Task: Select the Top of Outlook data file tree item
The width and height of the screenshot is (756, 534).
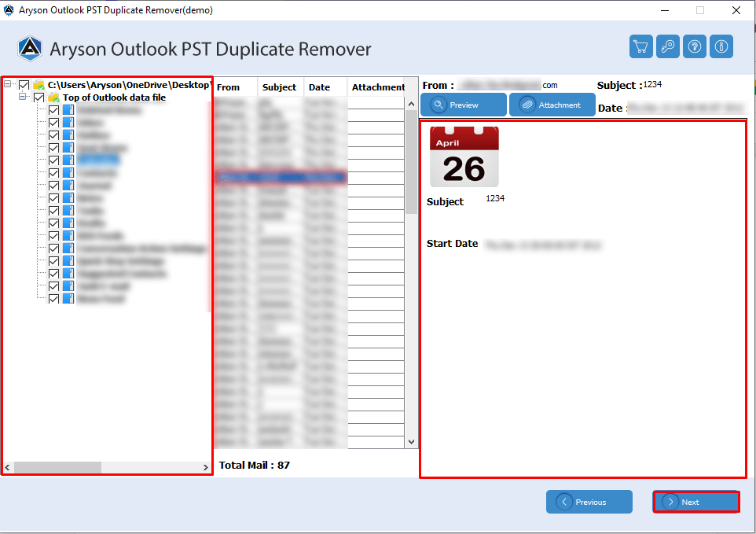Action: coord(114,98)
